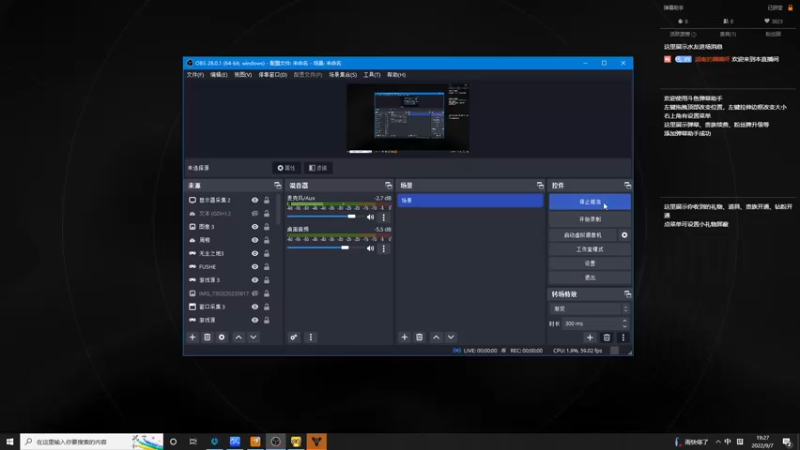Float the 场景 Scenes dock

540,185
